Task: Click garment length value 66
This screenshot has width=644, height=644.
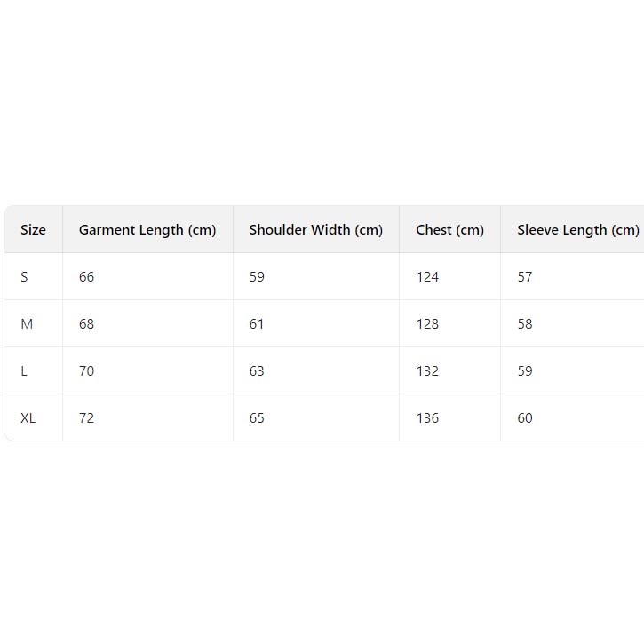Action: pyautogui.click(x=86, y=277)
